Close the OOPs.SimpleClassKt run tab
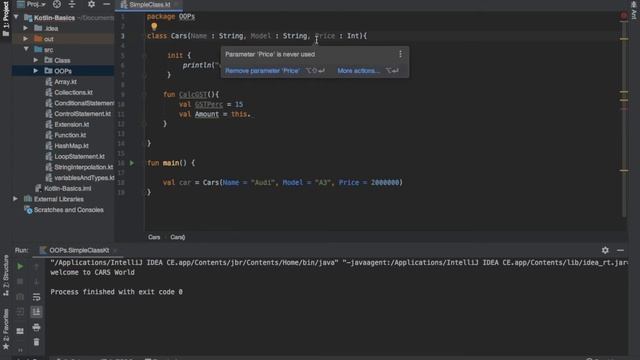Screen dimensions: 640x360 coord(116,251)
